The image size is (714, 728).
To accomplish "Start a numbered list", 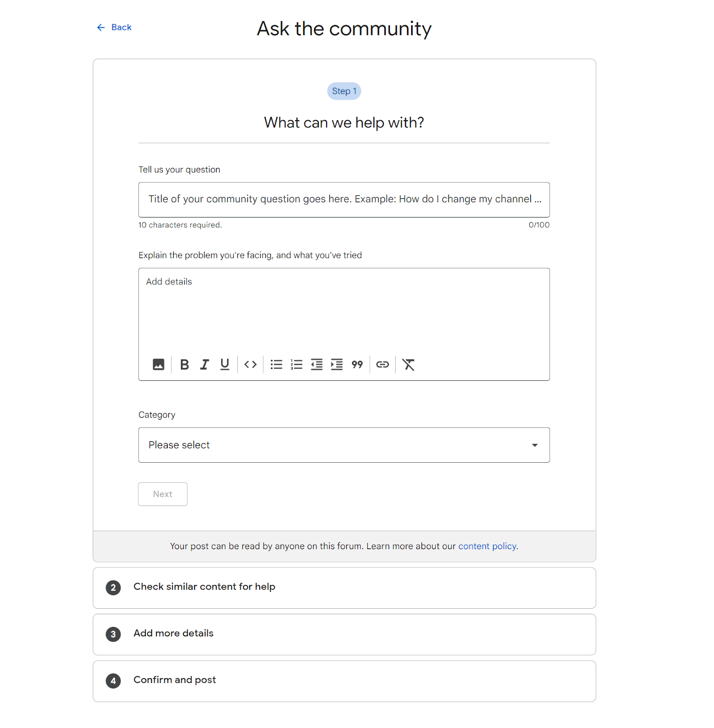I will point(297,364).
